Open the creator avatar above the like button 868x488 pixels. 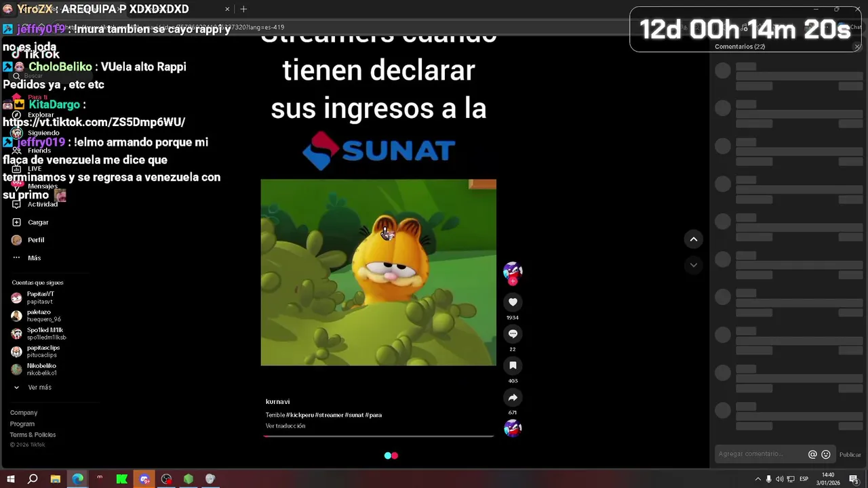pyautogui.click(x=513, y=270)
